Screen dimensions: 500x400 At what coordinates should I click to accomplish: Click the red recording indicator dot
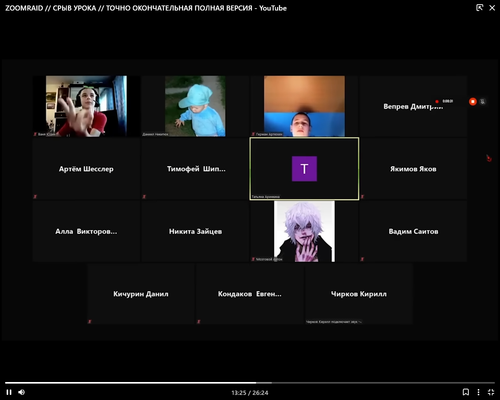pos(437,101)
